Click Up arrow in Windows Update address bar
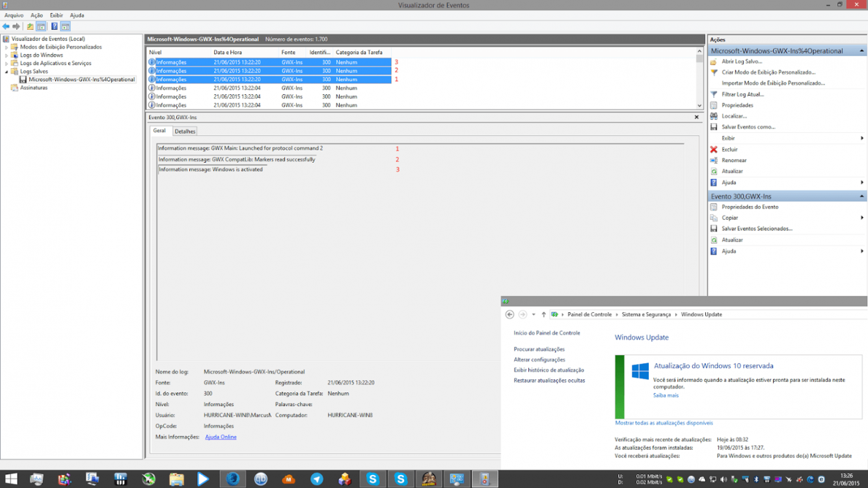The height and width of the screenshot is (488, 868). (544, 314)
